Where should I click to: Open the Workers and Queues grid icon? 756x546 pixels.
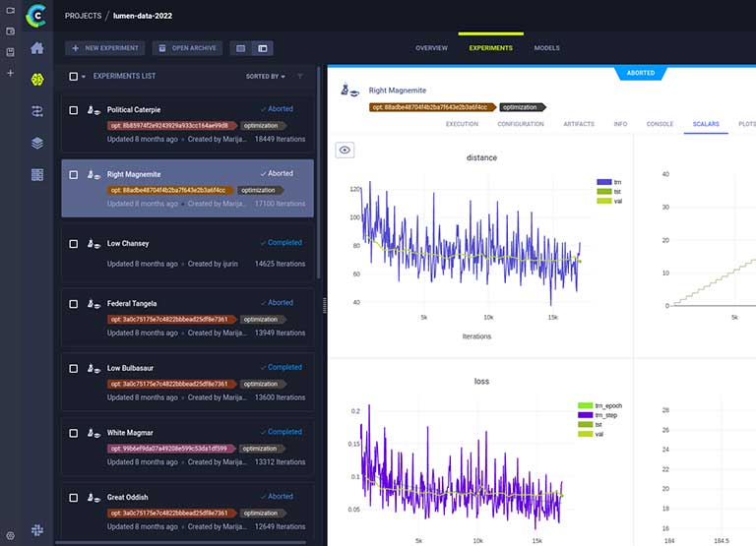pyautogui.click(x=37, y=174)
